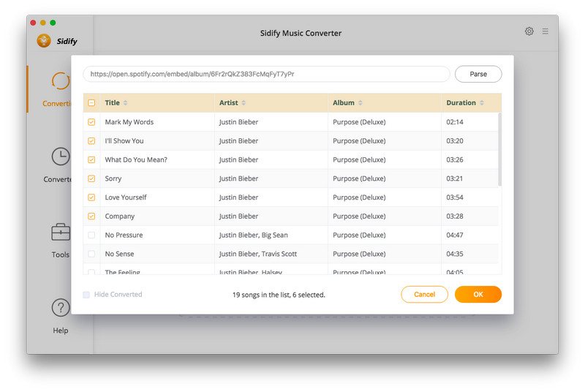Open the Tools label in sidebar
585x392 pixels.
pyautogui.click(x=61, y=255)
